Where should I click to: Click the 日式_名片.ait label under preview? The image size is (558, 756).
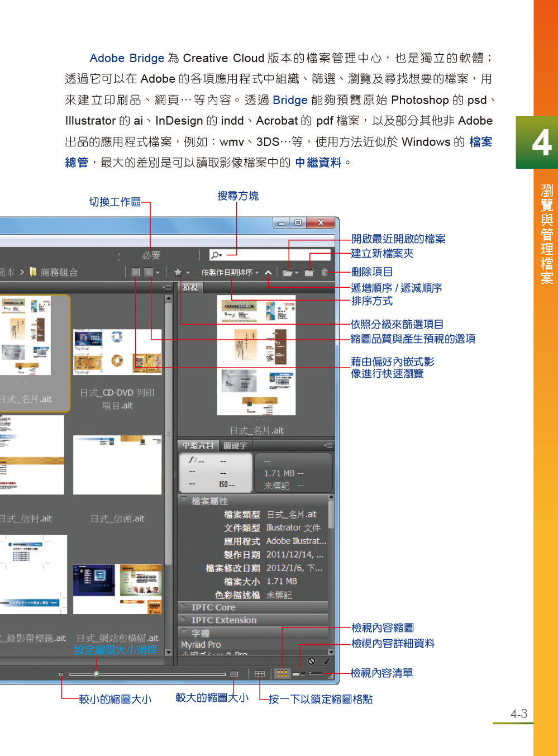(256, 430)
